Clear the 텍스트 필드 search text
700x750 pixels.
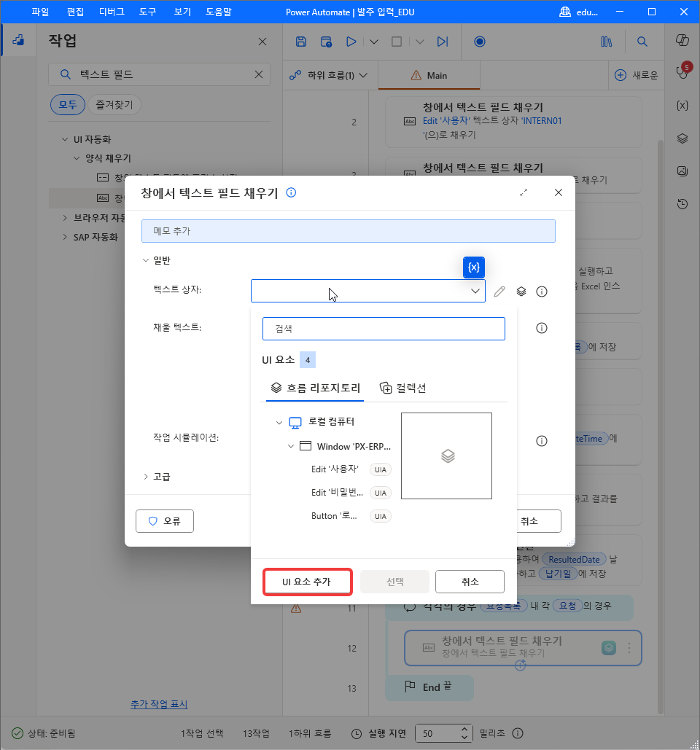[259, 74]
